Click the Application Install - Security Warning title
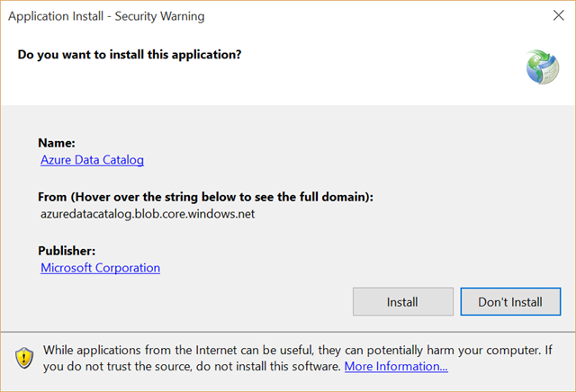 (106, 16)
